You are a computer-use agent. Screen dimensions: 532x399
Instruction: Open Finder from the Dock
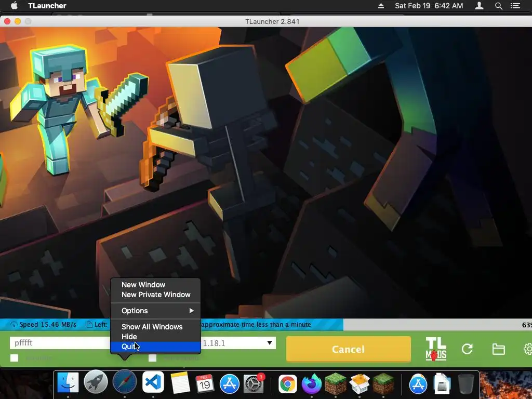[68, 383]
